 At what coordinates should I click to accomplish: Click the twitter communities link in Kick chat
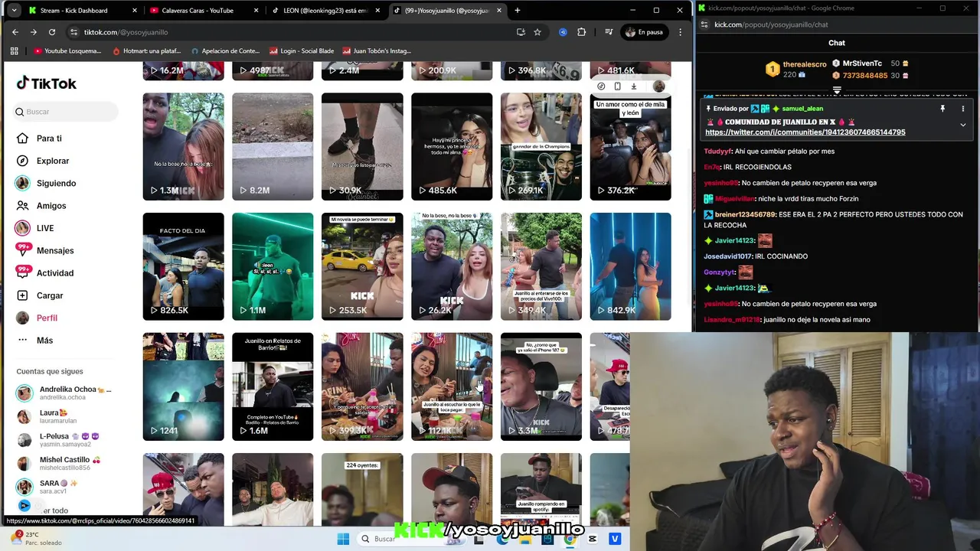[805, 132]
